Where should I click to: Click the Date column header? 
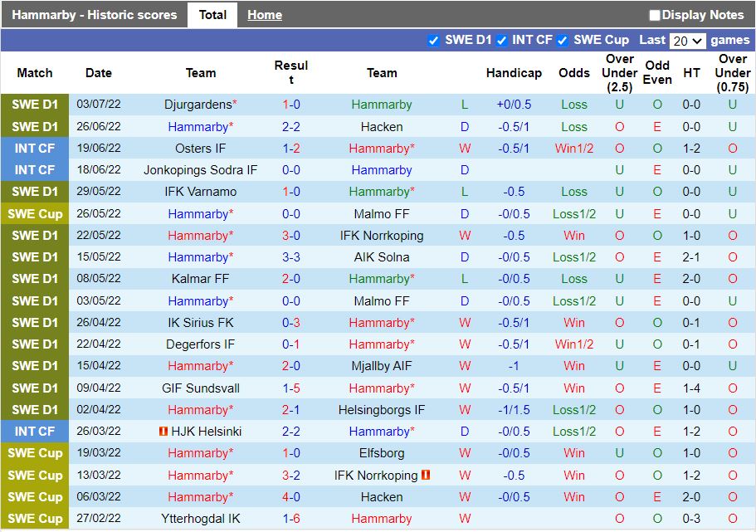[98, 72]
